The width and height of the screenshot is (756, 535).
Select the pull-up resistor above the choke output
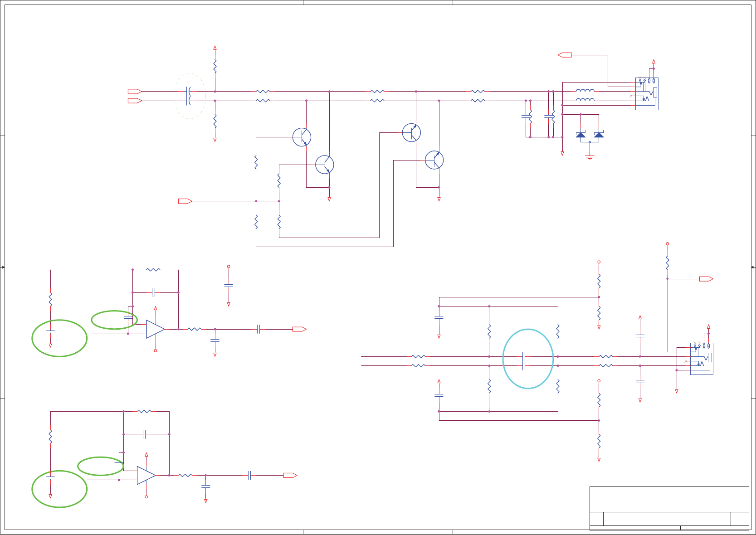[x=215, y=66]
